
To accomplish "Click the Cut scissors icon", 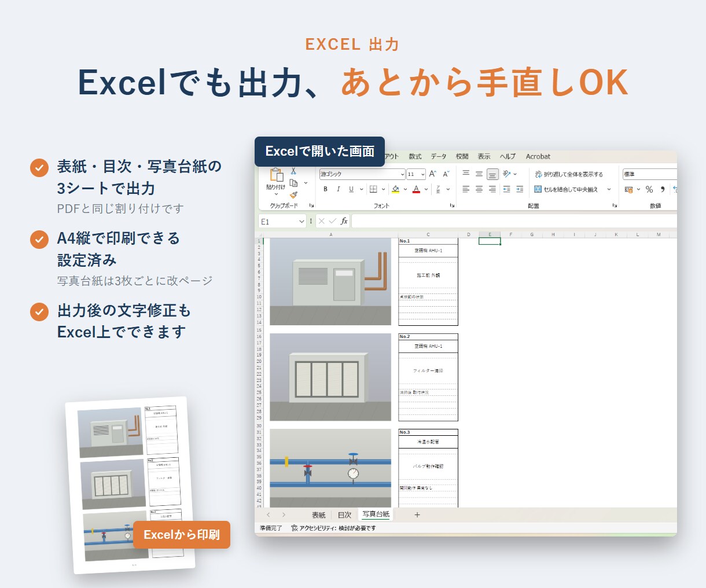I will 293,171.
